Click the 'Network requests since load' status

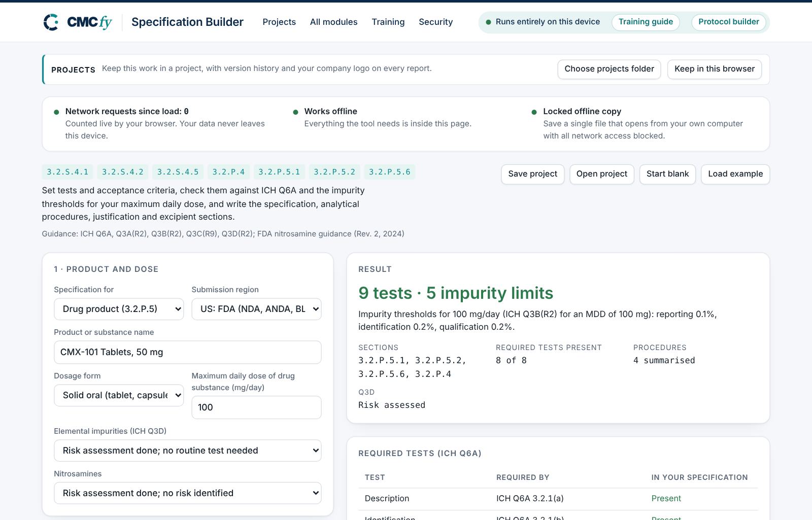[x=127, y=111]
